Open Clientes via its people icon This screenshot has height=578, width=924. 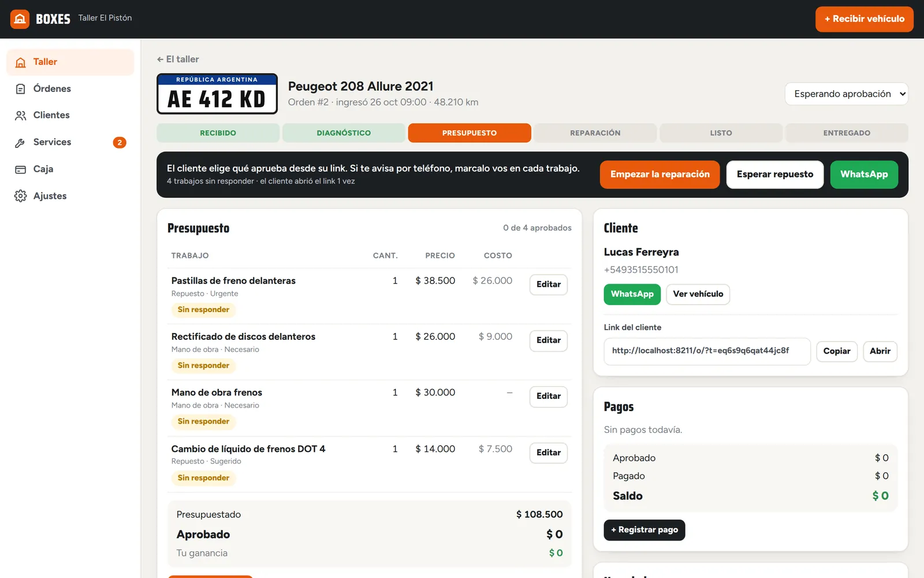[21, 116]
